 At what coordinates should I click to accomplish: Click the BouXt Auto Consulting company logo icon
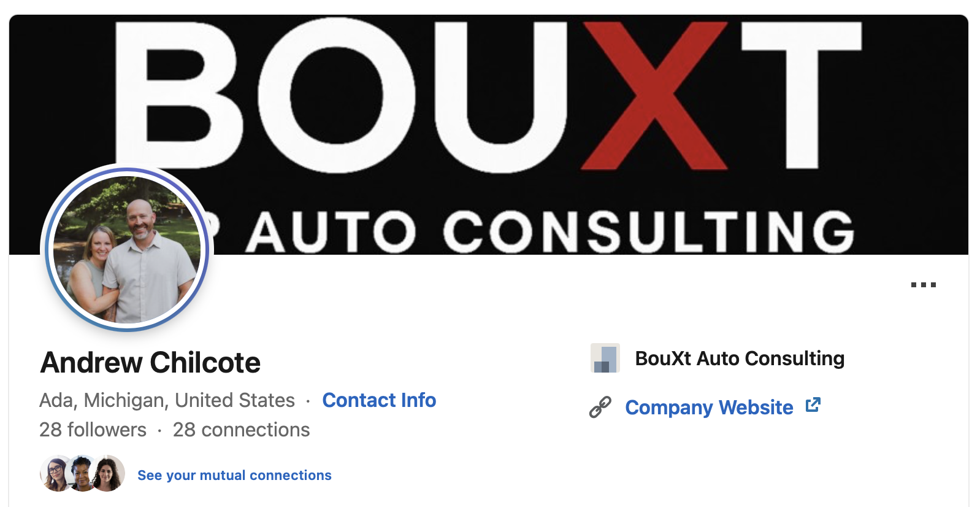click(605, 358)
